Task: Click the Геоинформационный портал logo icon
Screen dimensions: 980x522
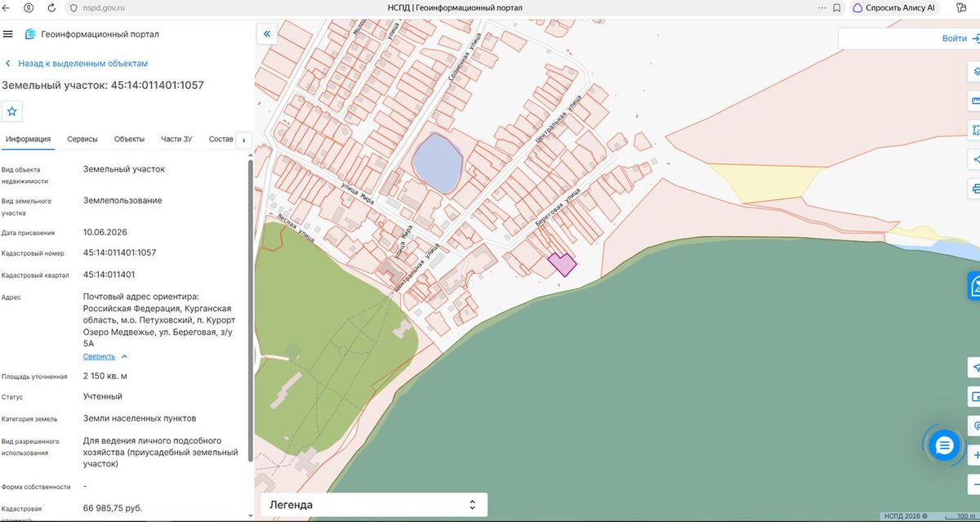Action: pyautogui.click(x=30, y=34)
